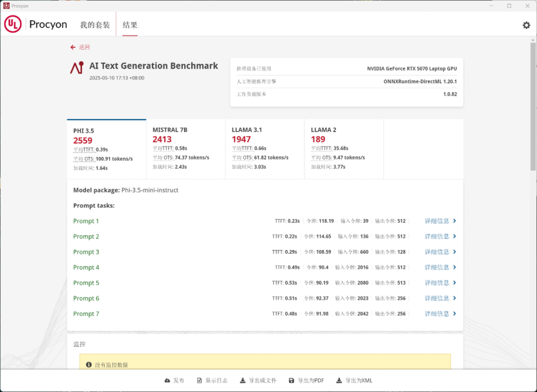Click the AI Text Generation benchmark icon

(77, 67)
